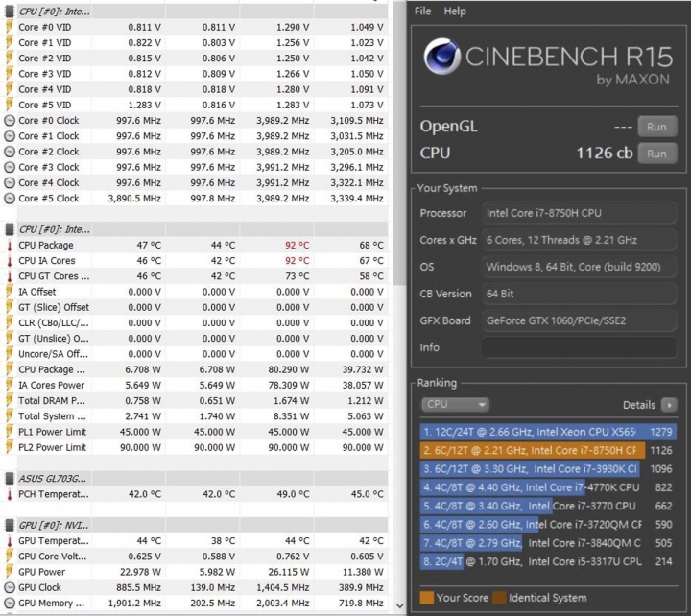Click the lightning icon beside PL2 Power Limit
This screenshot has width=691, height=616.
tap(10, 447)
